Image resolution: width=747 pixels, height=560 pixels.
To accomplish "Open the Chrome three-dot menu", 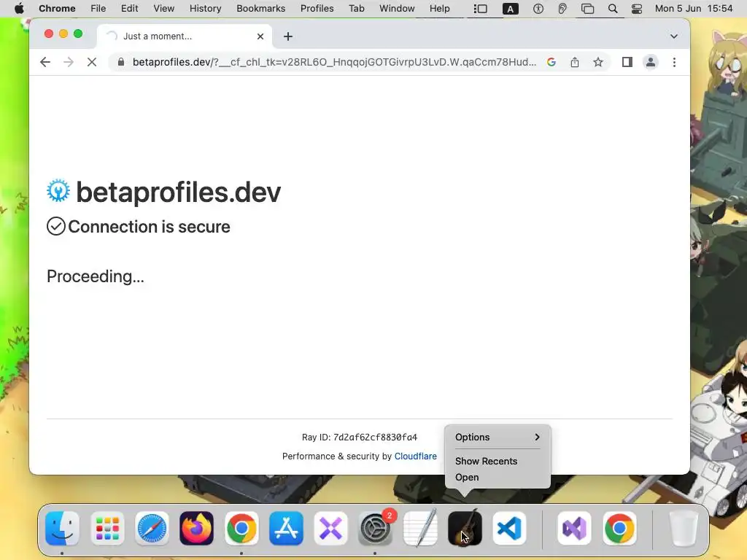I will (x=674, y=62).
